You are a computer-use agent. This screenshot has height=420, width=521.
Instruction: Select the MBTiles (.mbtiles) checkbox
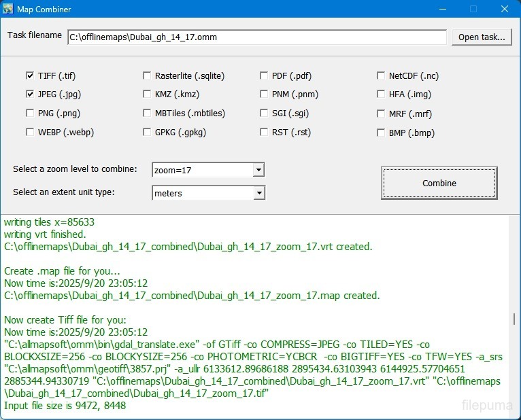coord(147,113)
